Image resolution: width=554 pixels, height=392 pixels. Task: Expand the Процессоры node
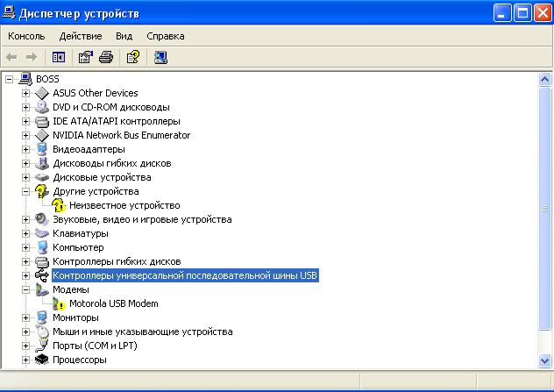(25, 360)
